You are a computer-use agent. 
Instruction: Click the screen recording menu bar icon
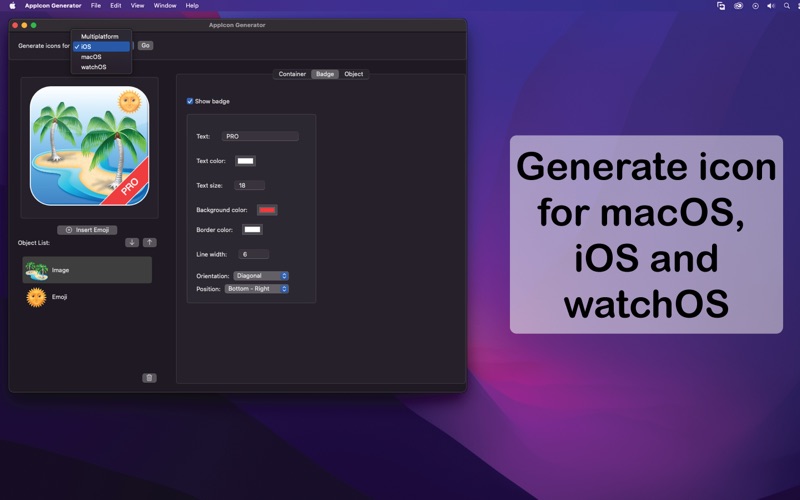755,6
